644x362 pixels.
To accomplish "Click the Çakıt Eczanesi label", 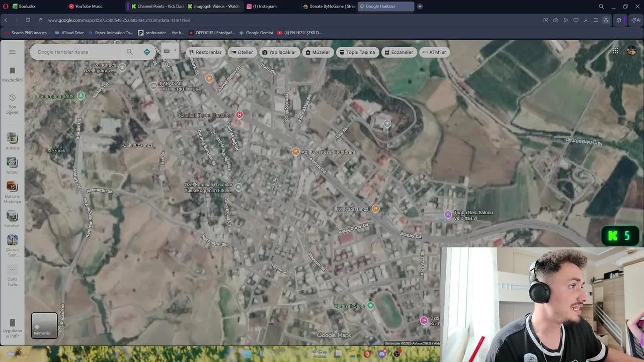I will [x=138, y=145].
